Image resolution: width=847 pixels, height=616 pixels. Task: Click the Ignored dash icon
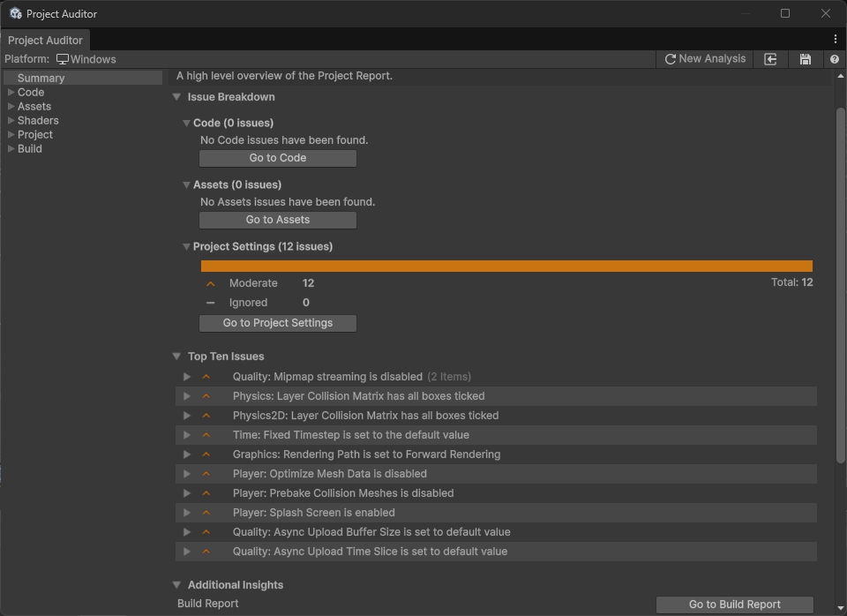(210, 303)
